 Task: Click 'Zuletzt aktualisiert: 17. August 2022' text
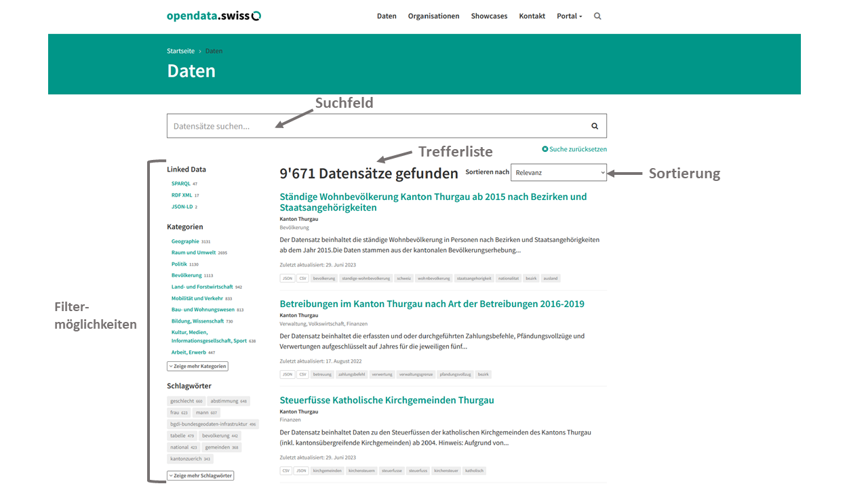(x=321, y=362)
